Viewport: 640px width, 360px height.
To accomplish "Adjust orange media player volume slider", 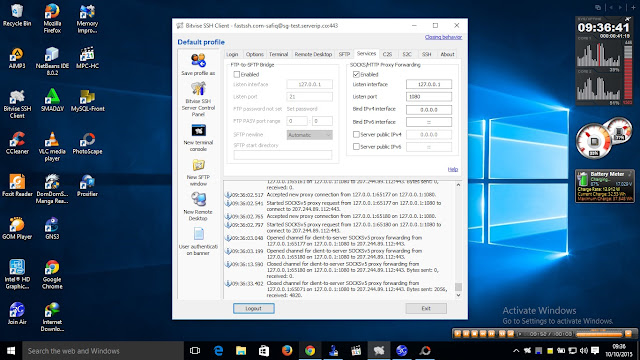I will 599,334.
